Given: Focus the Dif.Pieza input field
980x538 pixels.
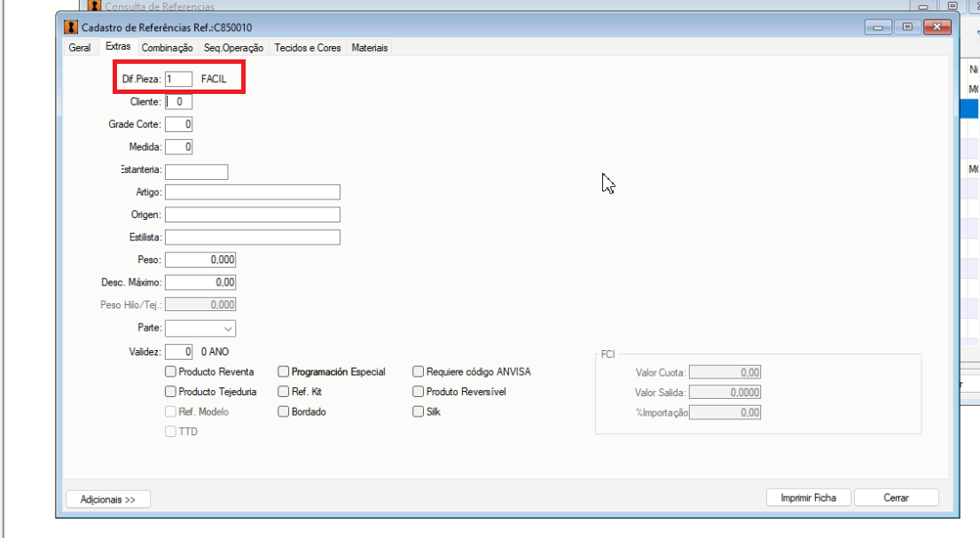Looking at the screenshot, I should [x=179, y=80].
